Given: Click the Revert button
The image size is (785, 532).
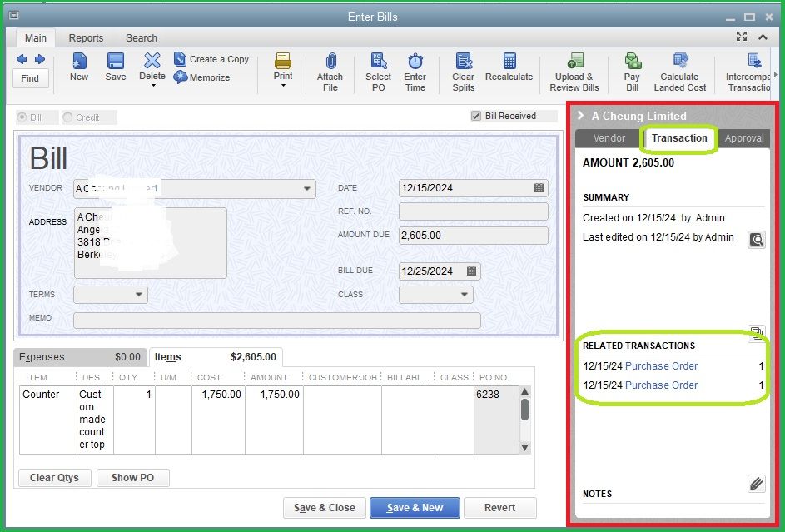Looking at the screenshot, I should click(499, 508).
